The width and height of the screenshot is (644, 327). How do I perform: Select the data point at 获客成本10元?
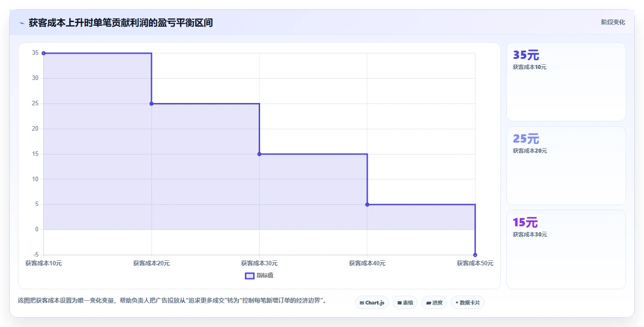tap(44, 53)
